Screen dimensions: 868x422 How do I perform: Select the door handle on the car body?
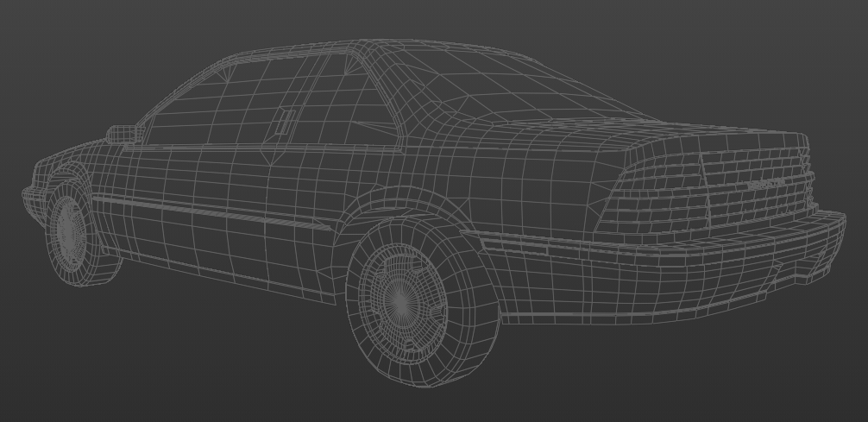pyautogui.click(x=286, y=122)
